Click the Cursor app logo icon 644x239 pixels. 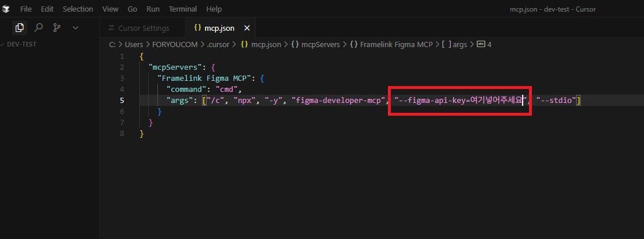click(6, 9)
